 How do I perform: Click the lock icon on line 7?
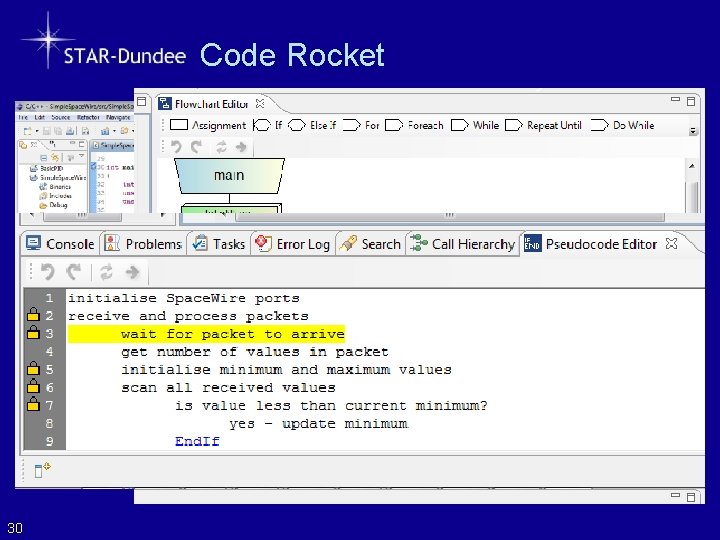[33, 404]
